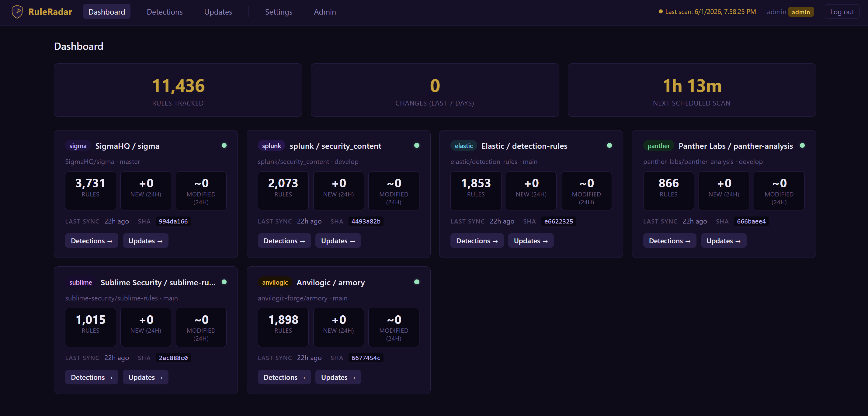Click the Panther Labs / panther-analysis title
The width and height of the screenshot is (868, 416).
point(736,146)
